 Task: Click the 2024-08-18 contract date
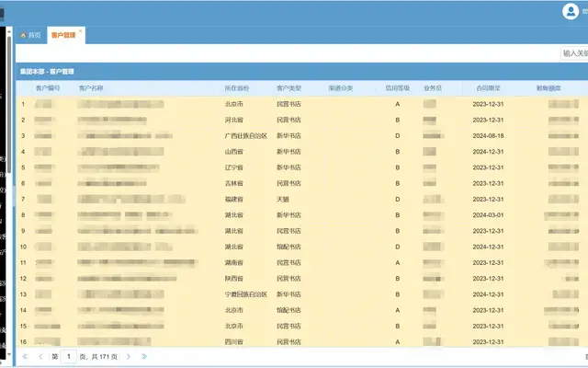488,135
